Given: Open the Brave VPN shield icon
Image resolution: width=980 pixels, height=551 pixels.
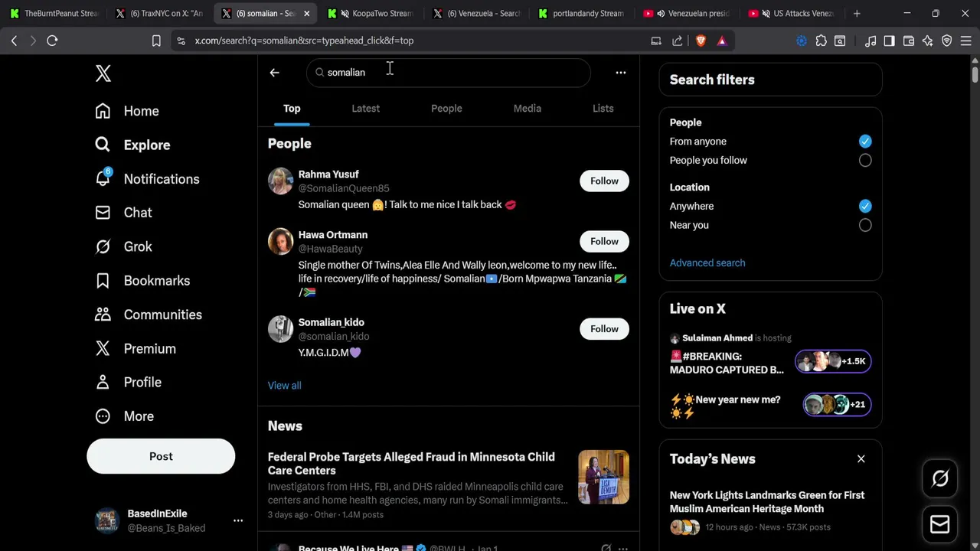Looking at the screenshot, I should [947, 41].
